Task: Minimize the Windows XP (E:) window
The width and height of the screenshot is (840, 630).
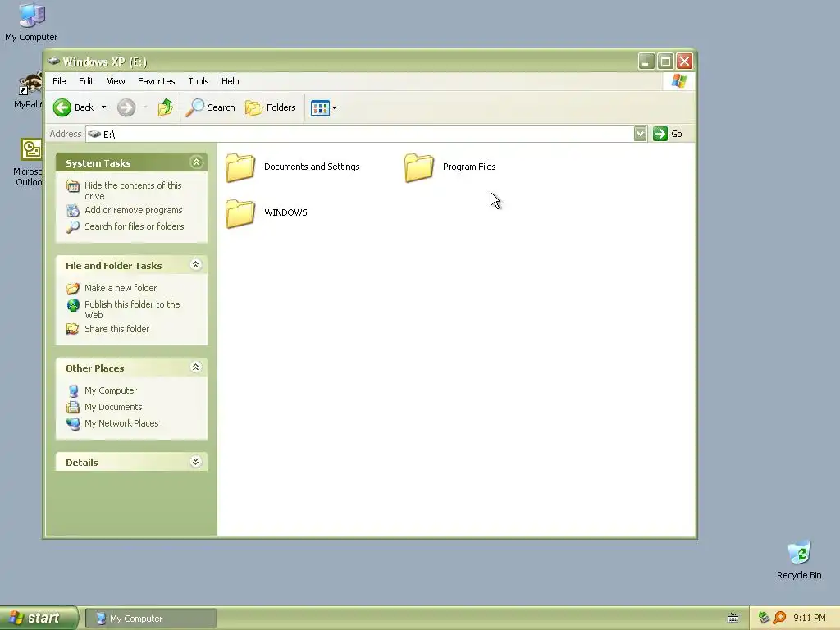Action: [x=646, y=62]
